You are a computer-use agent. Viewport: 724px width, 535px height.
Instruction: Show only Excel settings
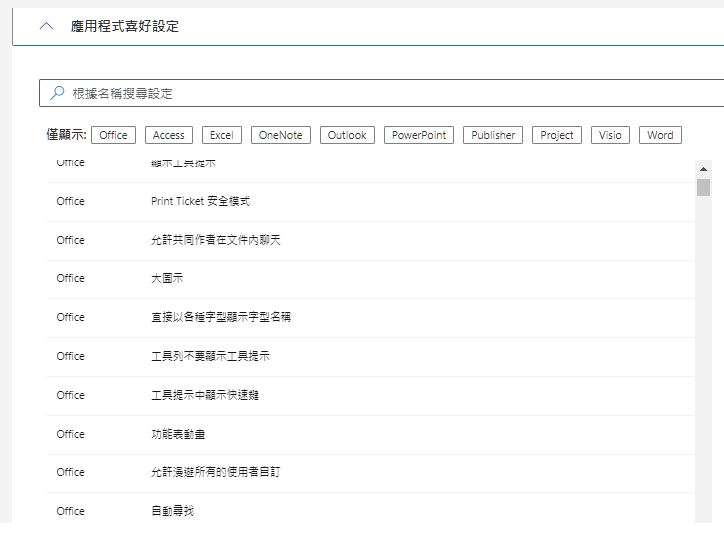click(x=222, y=135)
